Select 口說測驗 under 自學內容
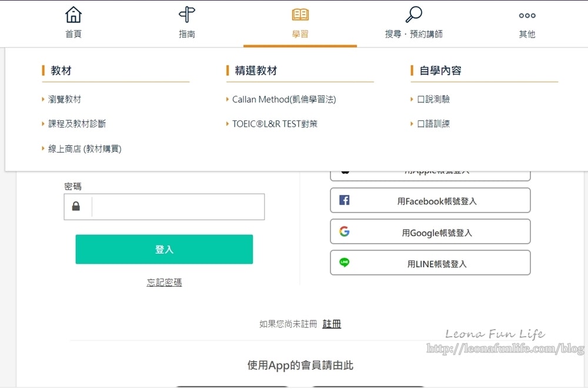This screenshot has width=588, height=389. (x=433, y=99)
